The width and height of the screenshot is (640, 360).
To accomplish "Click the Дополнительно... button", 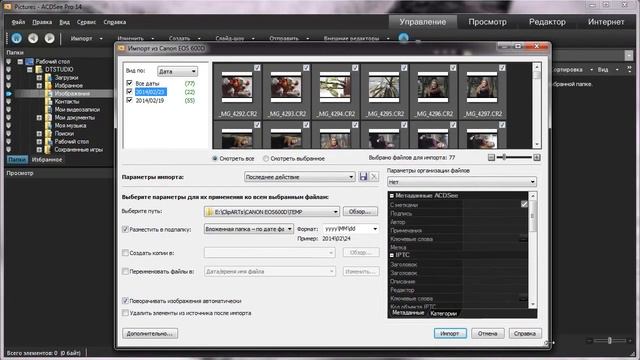I will point(150,333).
